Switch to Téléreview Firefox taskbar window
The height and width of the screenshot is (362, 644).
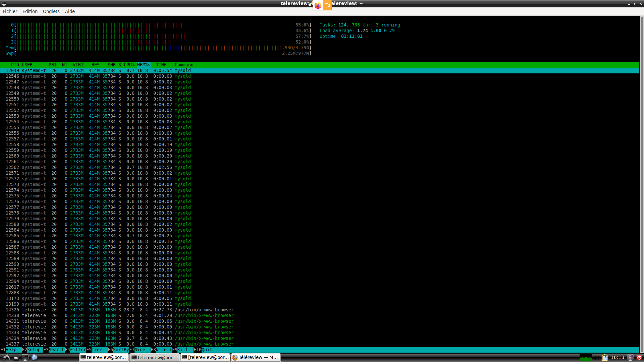pos(256,358)
